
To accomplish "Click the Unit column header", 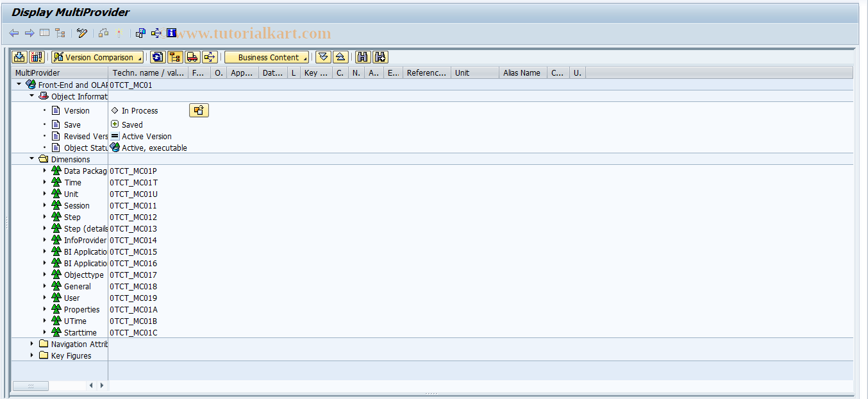I will pyautogui.click(x=475, y=72).
